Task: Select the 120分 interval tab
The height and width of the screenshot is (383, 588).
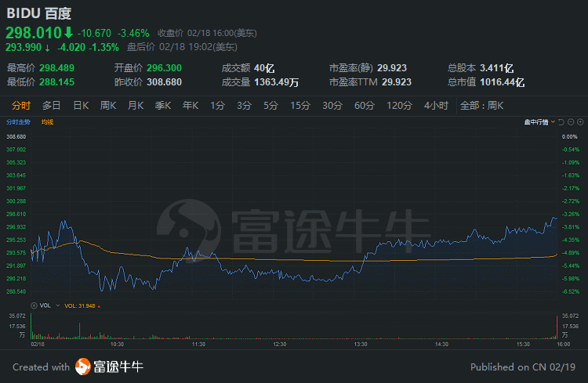Action: click(399, 106)
